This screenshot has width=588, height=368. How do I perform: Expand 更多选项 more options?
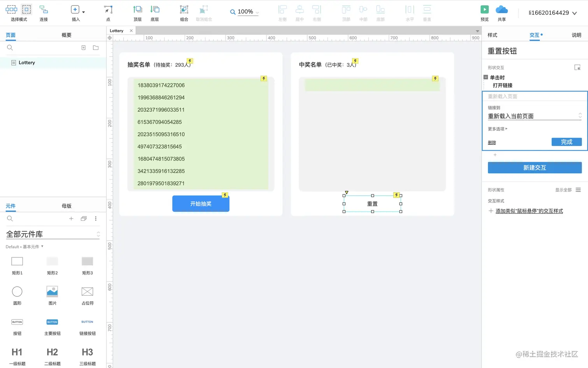498,129
